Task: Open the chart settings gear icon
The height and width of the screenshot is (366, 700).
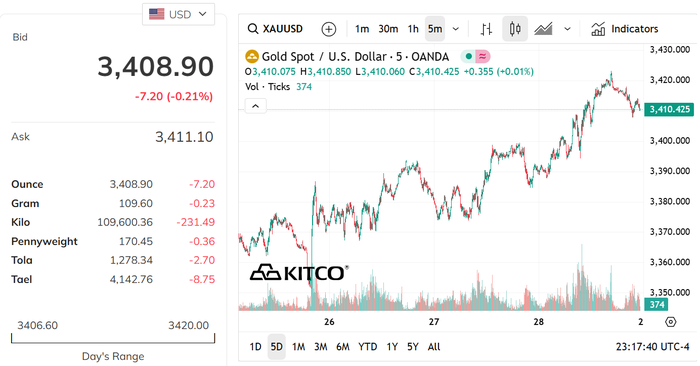Action: point(671,322)
